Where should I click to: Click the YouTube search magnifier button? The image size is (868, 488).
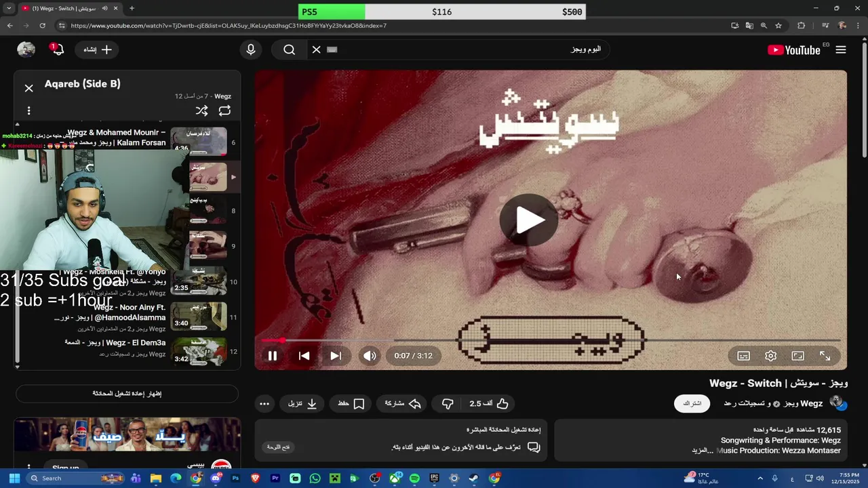(290, 49)
